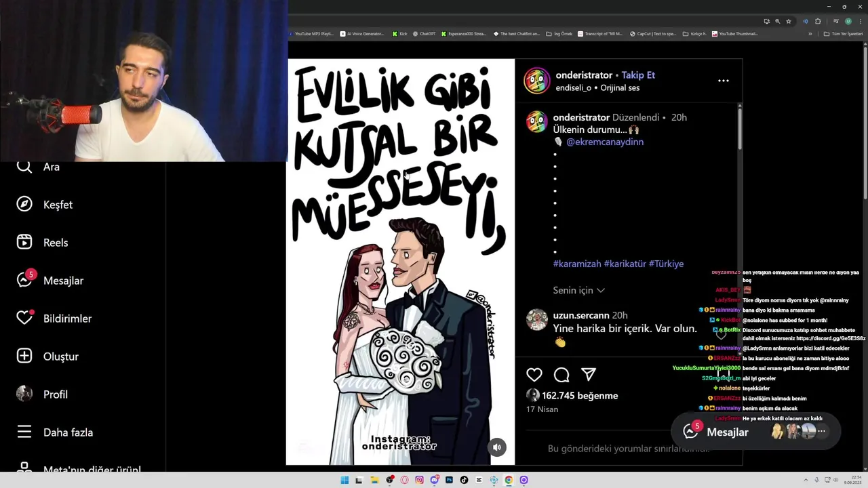
Task: Open the ChatGPT bookmark
Action: tap(425, 34)
